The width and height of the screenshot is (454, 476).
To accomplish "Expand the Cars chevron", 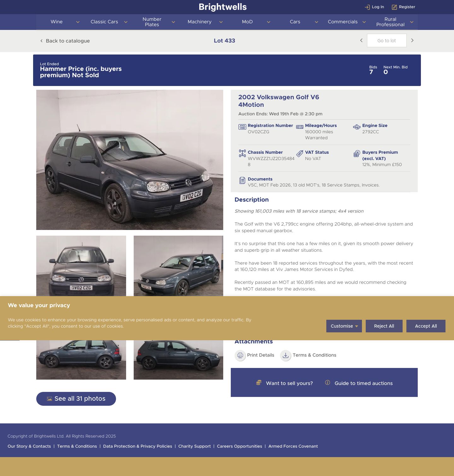I will [316, 22].
